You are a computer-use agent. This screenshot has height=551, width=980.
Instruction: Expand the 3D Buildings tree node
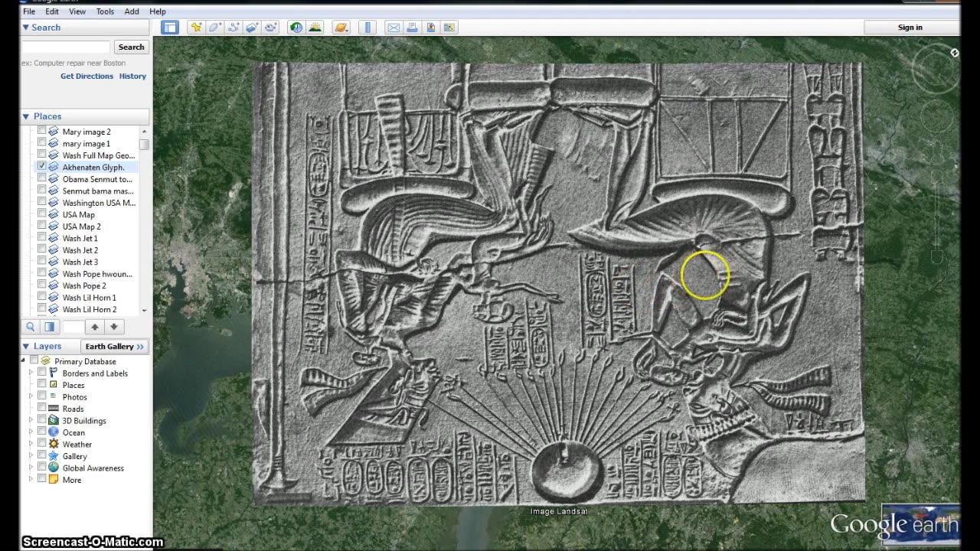point(31,420)
